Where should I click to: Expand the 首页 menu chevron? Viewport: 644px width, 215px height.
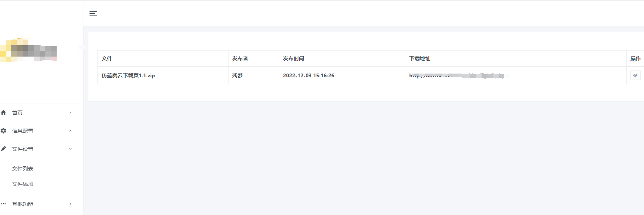click(70, 112)
